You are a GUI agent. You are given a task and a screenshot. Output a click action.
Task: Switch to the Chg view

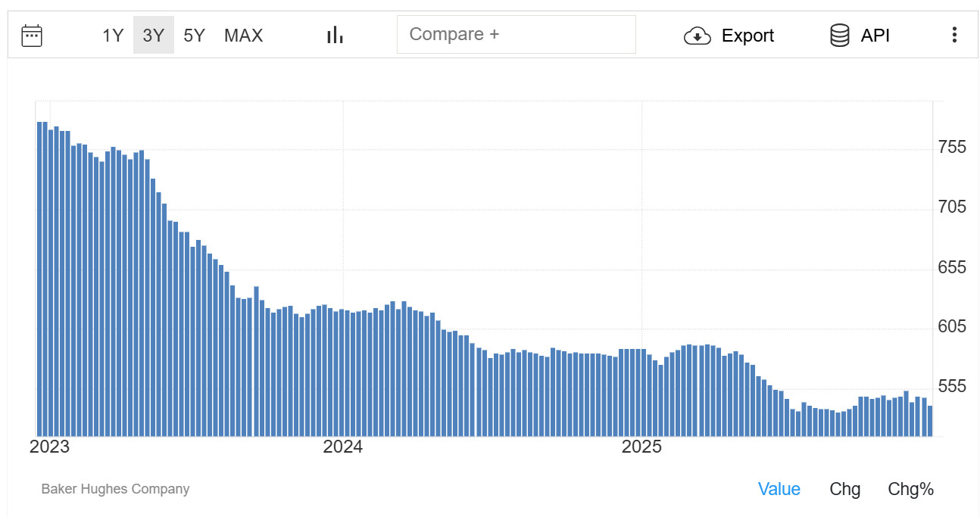click(x=844, y=489)
